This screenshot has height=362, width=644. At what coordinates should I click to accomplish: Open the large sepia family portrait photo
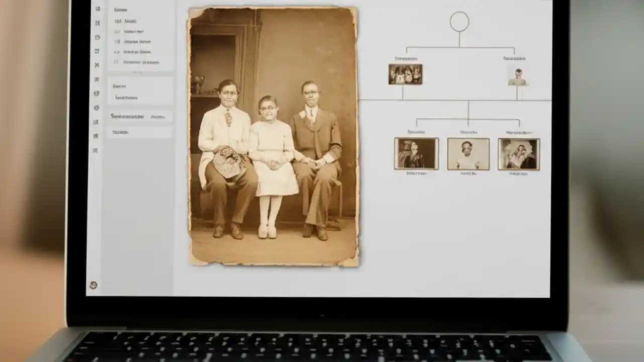tap(273, 136)
